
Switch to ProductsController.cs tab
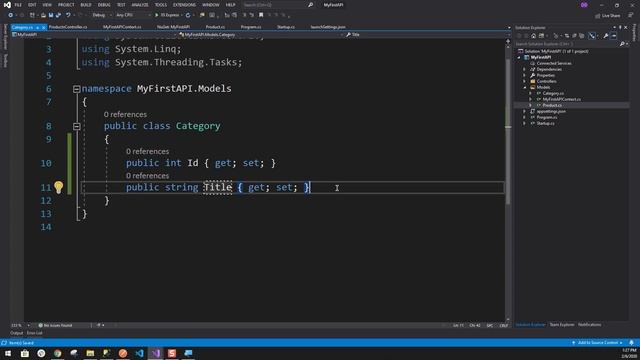point(68,27)
